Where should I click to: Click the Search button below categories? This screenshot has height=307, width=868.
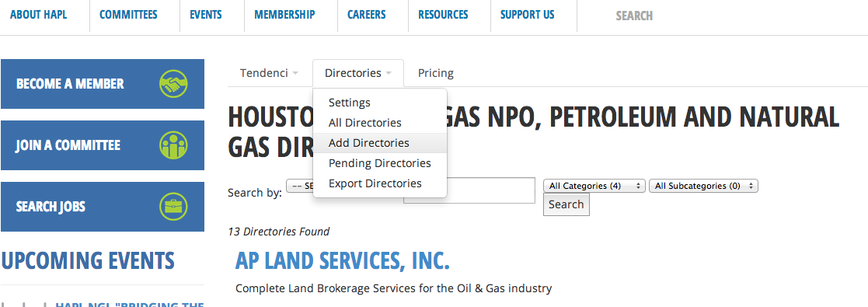tap(566, 204)
